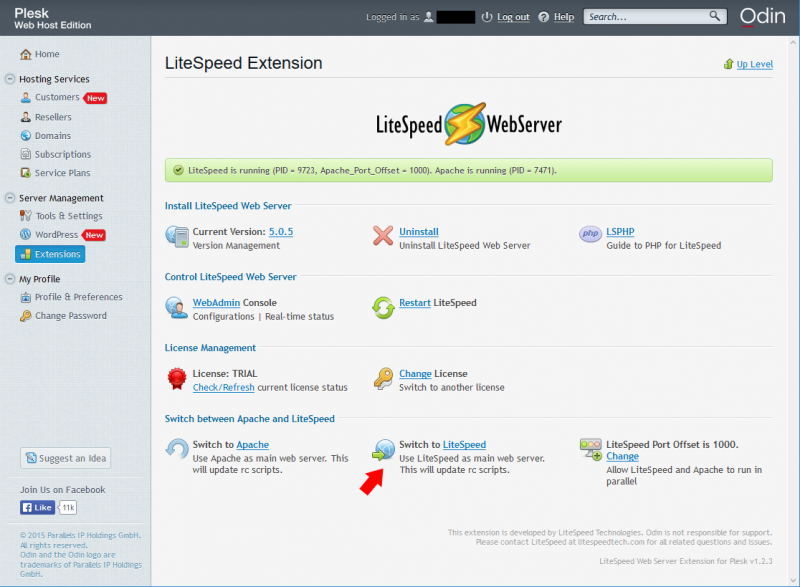Viewport: 800px width, 587px height.
Task: Open WordPress in the sidebar
Action: click(x=57, y=235)
